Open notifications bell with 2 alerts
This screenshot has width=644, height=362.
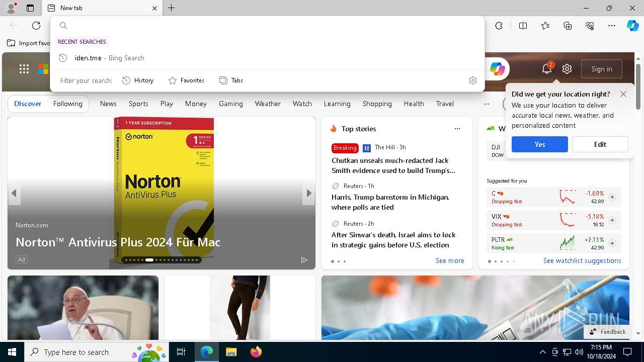pyautogui.click(x=547, y=69)
